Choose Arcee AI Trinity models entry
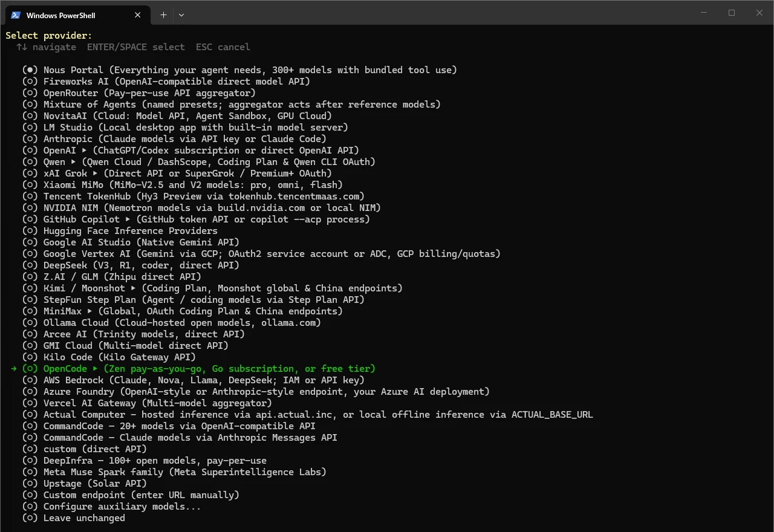Screen dimensions: 774x532 (134, 334)
